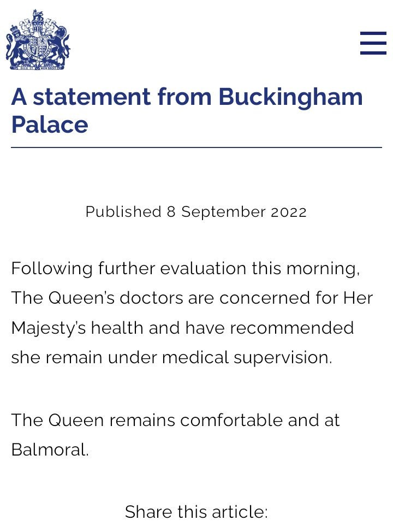
Task: Click the word "Buckingham" in the title
Action: [291, 97]
